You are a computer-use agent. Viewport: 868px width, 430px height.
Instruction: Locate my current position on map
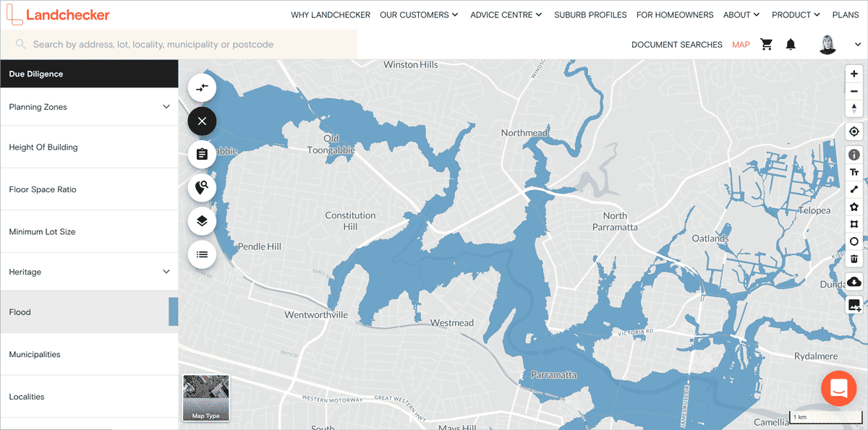854,132
